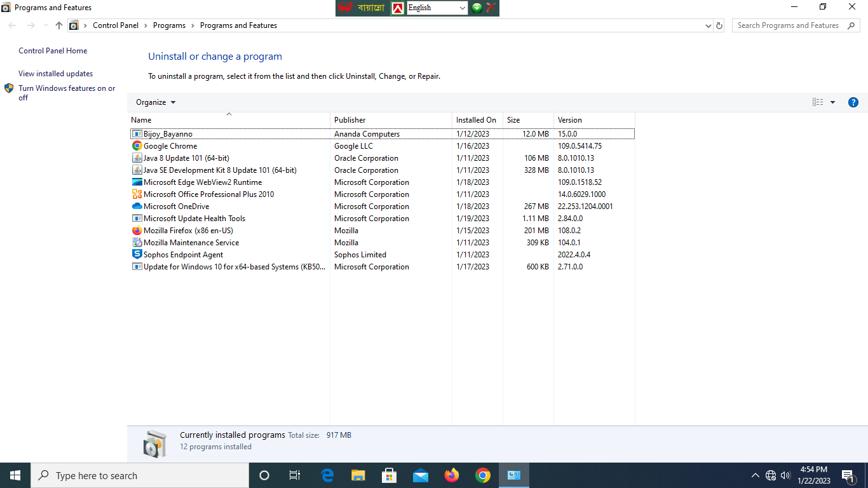The width and height of the screenshot is (868, 488).
Task: Click the Microsoft OneDrive cloud icon
Action: [x=137, y=207]
